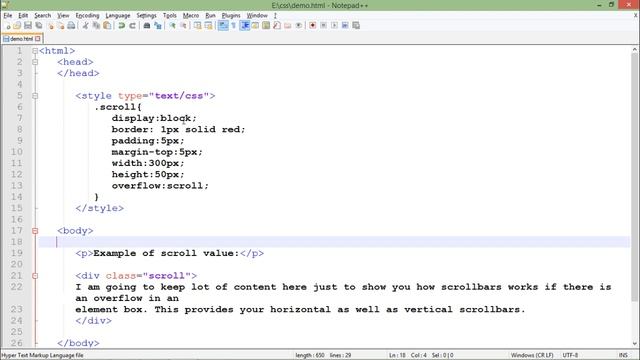Open the Encoding menu

point(87,16)
